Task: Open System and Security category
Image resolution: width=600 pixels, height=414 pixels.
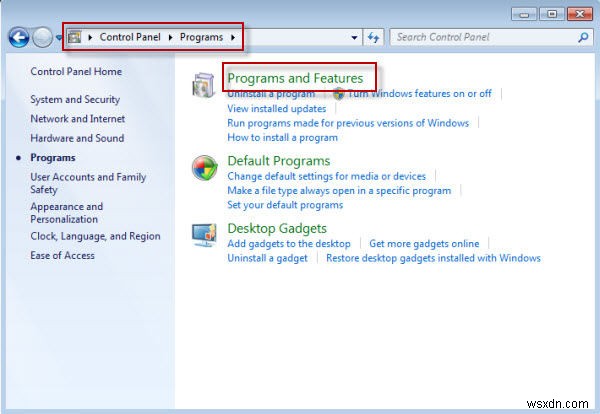Action: (75, 99)
